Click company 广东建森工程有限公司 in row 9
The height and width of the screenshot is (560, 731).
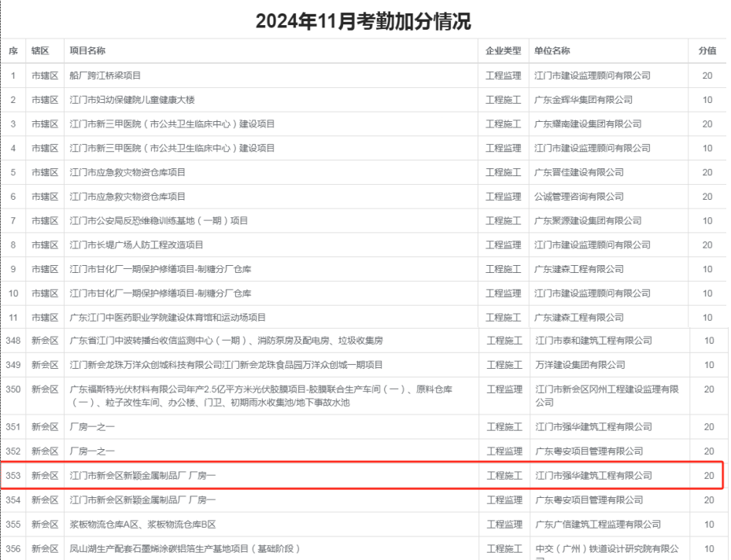point(579,269)
